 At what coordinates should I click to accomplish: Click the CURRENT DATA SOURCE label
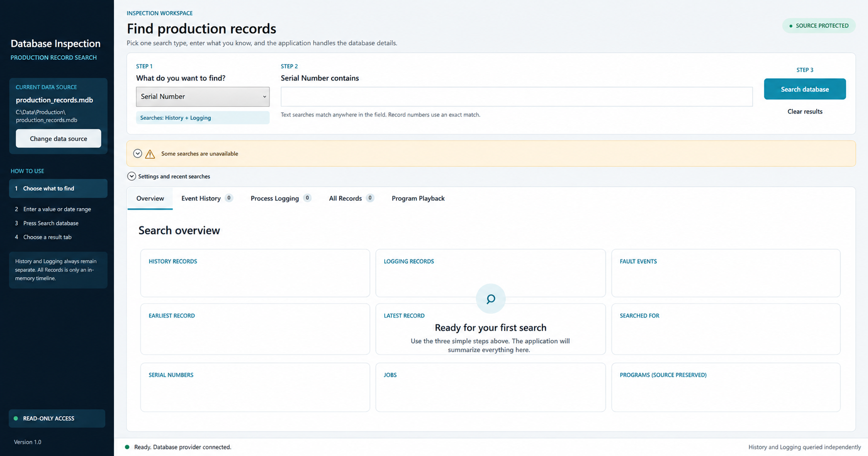(x=46, y=87)
